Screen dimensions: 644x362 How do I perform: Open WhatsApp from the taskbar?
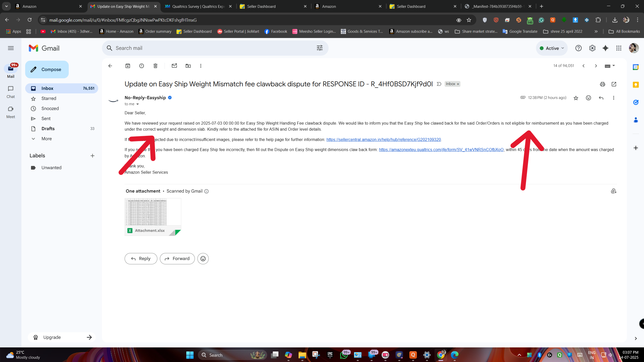344,355
